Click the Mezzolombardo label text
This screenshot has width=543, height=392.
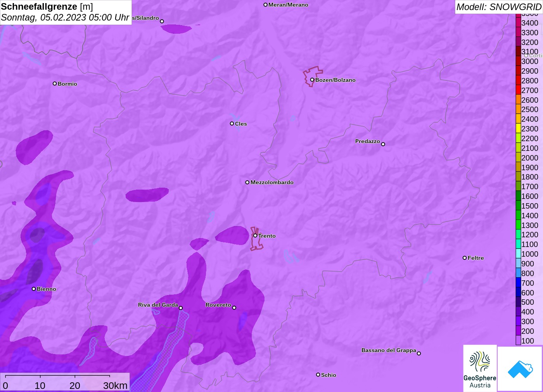click(x=272, y=182)
